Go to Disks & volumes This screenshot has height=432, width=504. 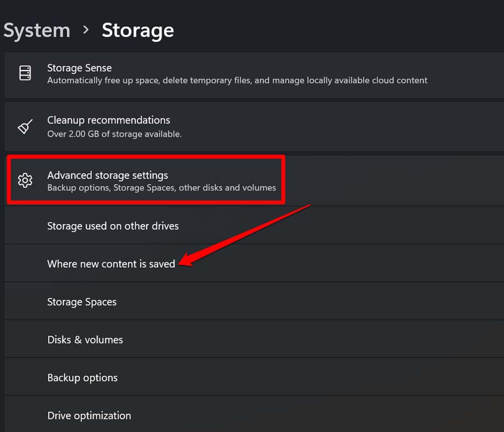[x=85, y=339]
